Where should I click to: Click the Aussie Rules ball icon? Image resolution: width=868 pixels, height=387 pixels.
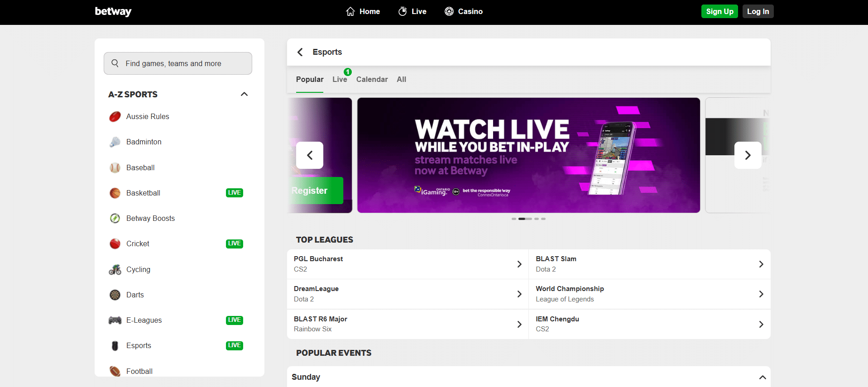click(x=115, y=117)
